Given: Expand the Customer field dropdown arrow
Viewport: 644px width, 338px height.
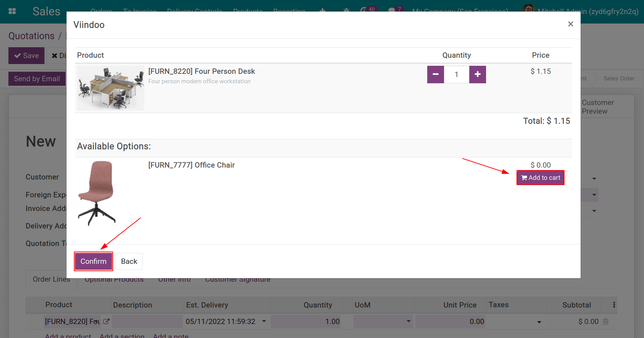Looking at the screenshot, I should pos(594,178).
